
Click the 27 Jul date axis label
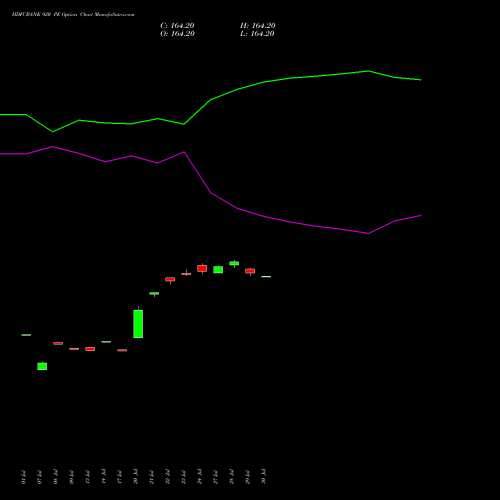tap(215, 477)
